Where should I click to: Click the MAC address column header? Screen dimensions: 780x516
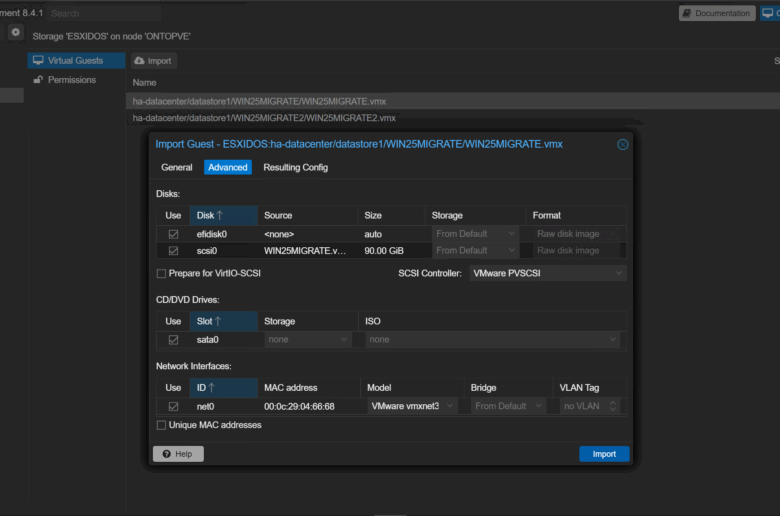click(x=308, y=388)
